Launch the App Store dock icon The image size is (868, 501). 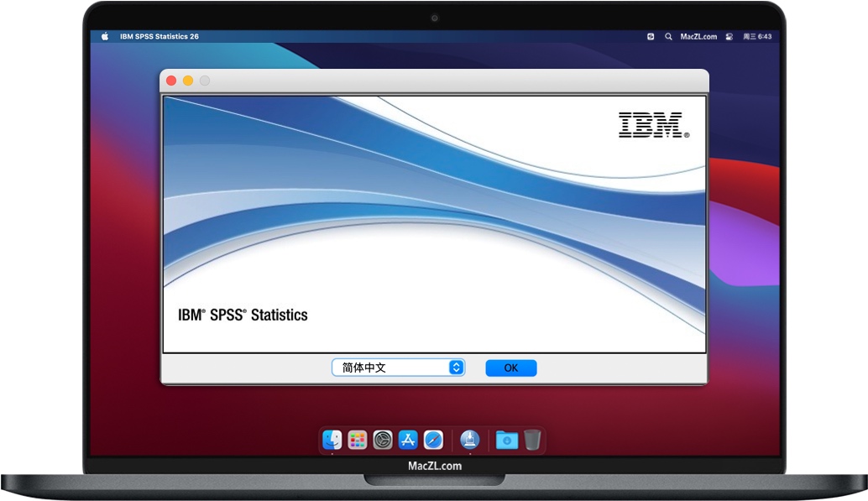tap(408, 440)
